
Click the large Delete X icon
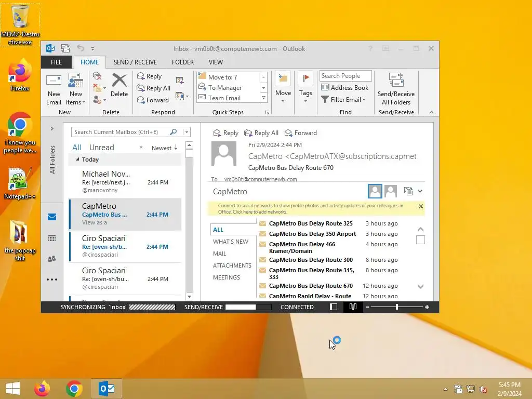tap(119, 86)
